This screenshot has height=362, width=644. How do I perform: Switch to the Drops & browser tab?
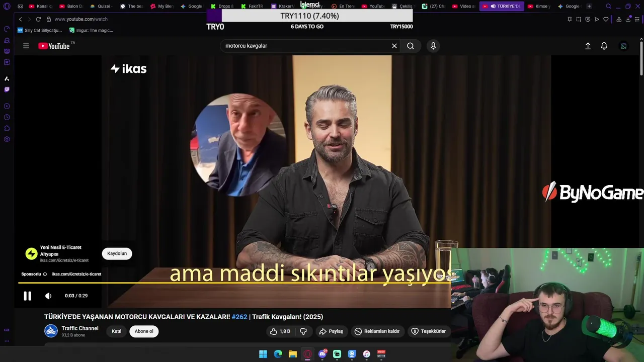pos(222,7)
